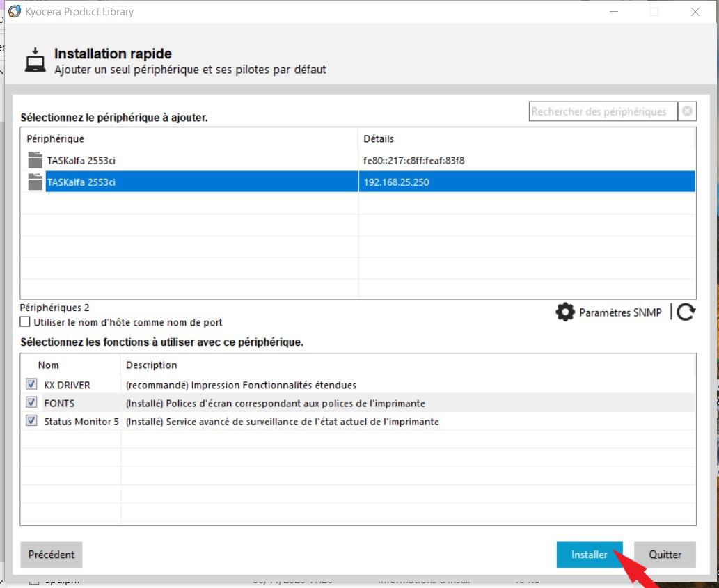Focus the Rechercher des périphériques search field
This screenshot has width=719, height=588.
pos(602,111)
